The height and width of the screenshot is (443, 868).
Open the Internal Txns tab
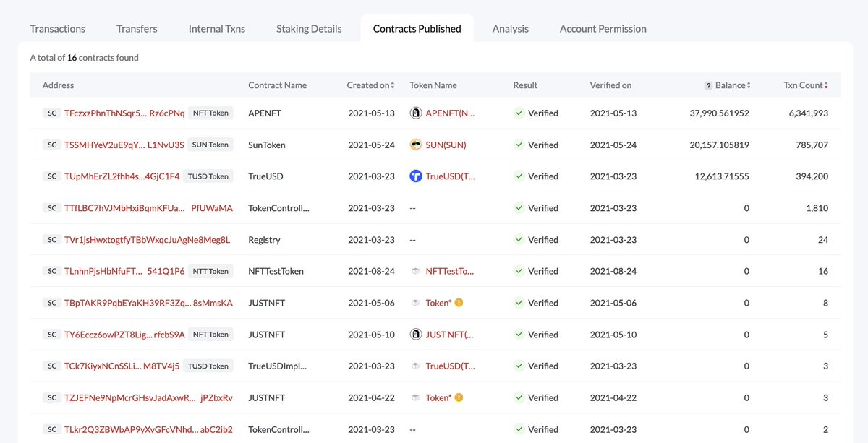tap(217, 29)
